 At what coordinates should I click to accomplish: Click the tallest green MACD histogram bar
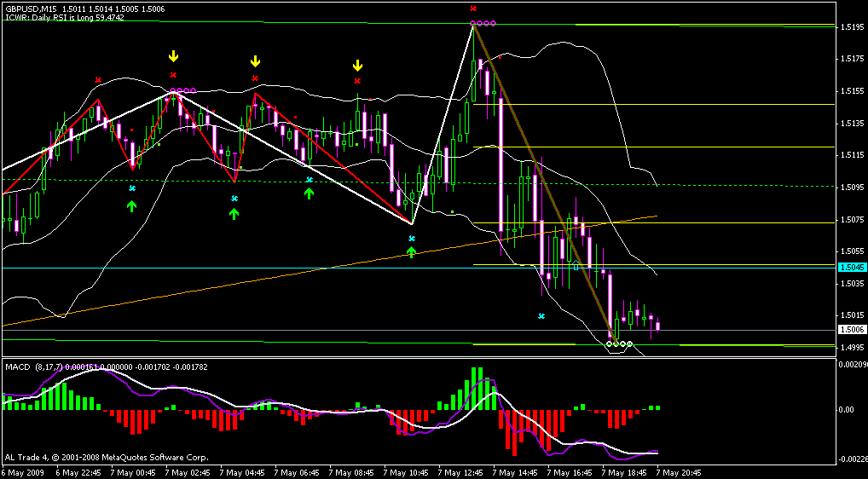(x=474, y=389)
